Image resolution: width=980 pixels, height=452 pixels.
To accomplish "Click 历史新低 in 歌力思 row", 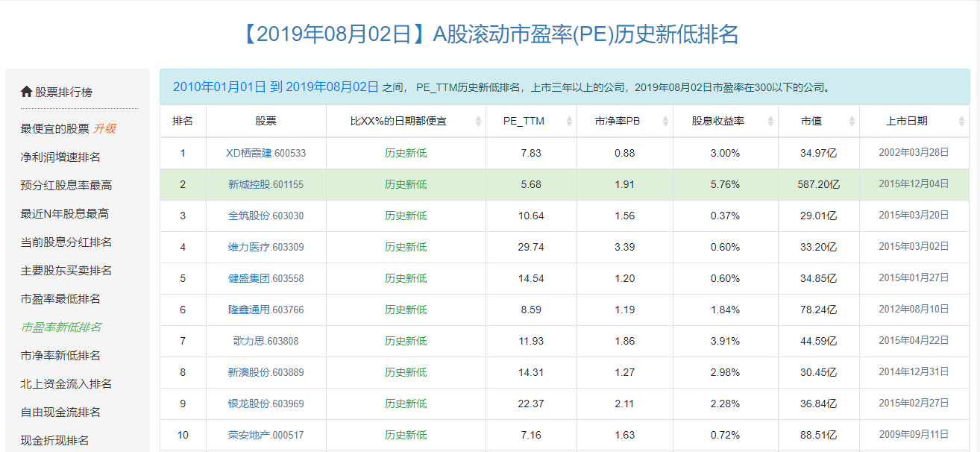I will [406, 341].
